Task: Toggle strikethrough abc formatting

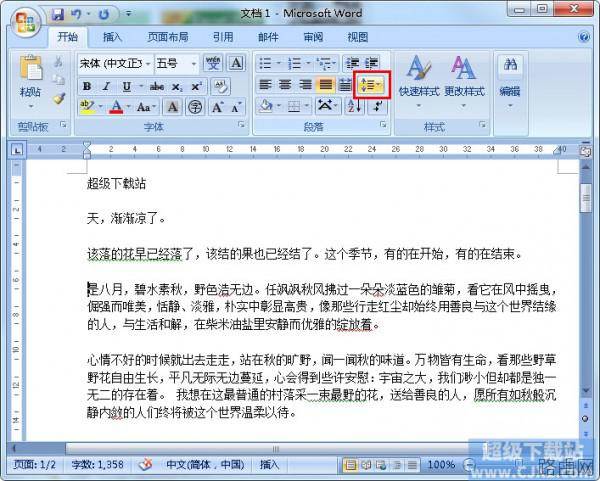Action: pyautogui.click(x=157, y=86)
